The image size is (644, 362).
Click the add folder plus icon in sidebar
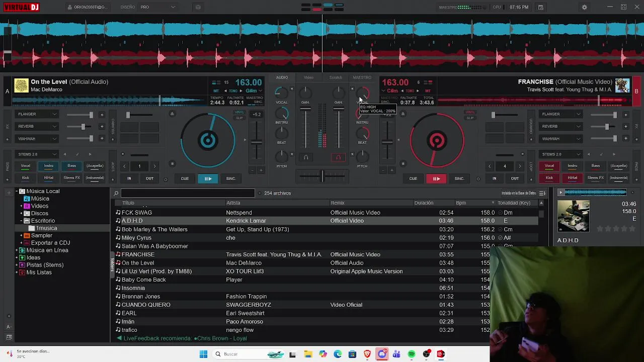click(9, 192)
